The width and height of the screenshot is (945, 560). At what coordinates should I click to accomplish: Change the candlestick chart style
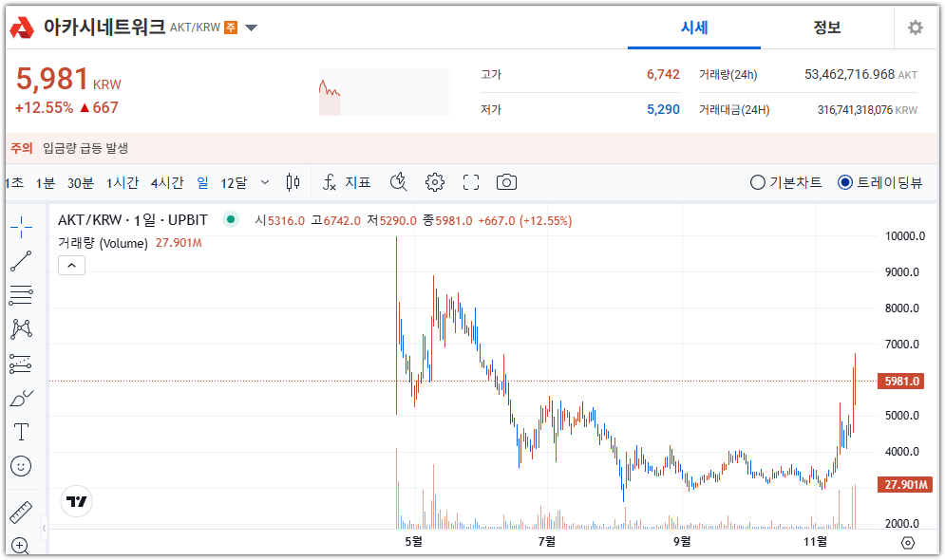(x=293, y=182)
